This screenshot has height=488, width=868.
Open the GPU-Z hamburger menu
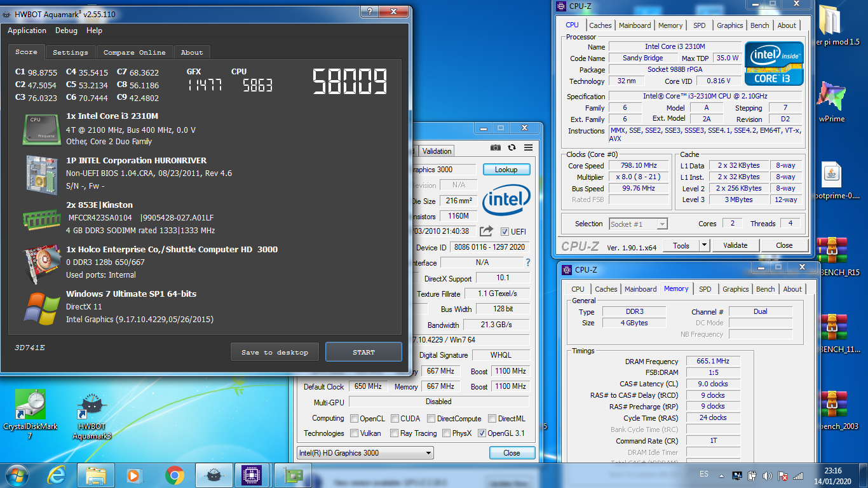point(528,147)
